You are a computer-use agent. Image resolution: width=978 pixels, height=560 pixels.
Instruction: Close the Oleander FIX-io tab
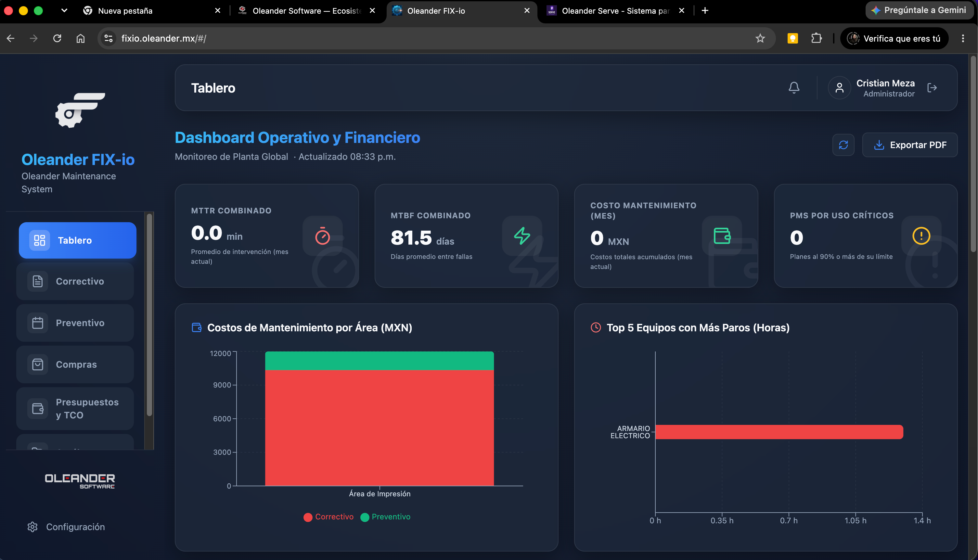click(x=527, y=10)
